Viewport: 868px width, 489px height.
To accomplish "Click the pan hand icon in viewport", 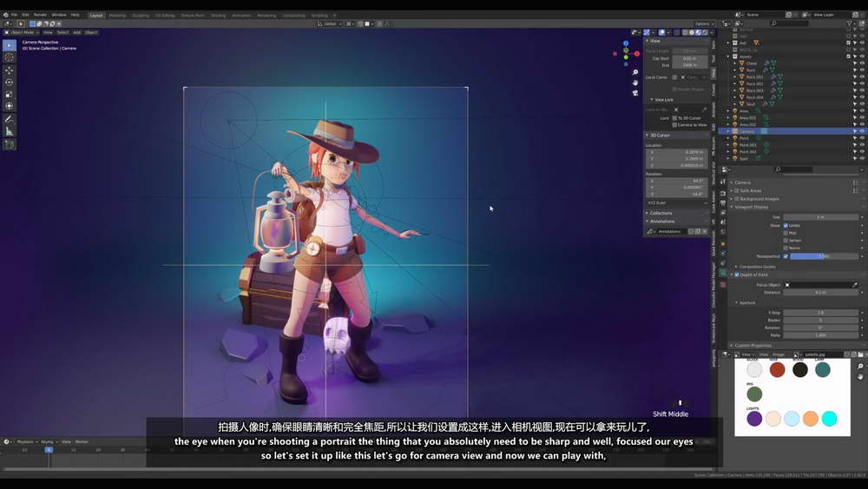I will 635,83.
